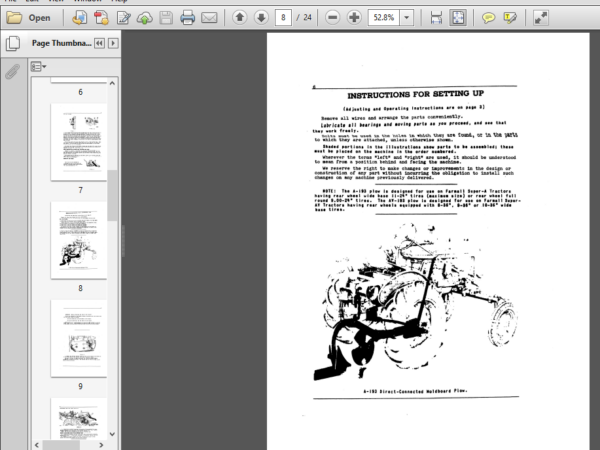600x450 pixels.
Task: Click the plow caption below the illustration
Action: (x=416, y=391)
